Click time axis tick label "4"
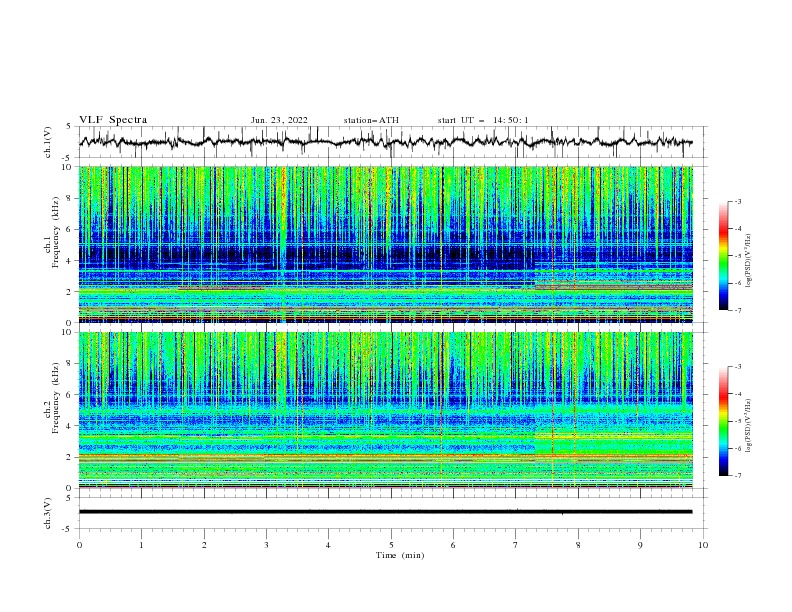This screenshot has height=612, width=792. point(328,545)
